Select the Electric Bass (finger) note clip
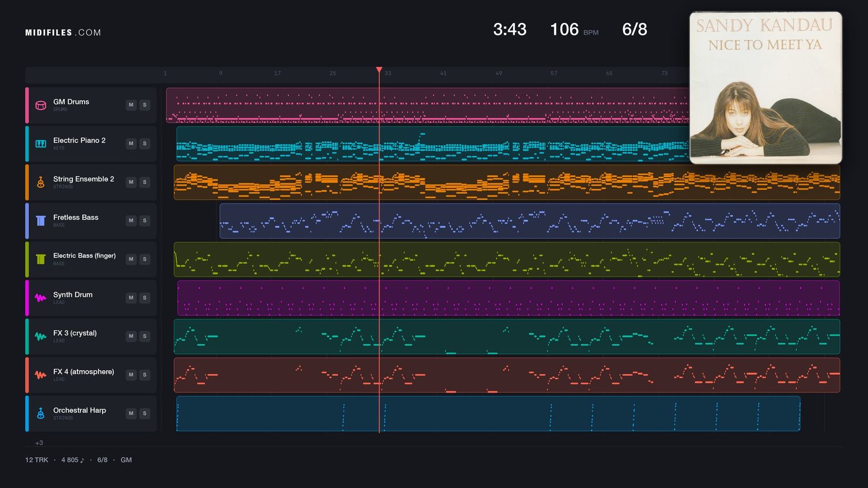The height and width of the screenshot is (488, 868). point(507,259)
